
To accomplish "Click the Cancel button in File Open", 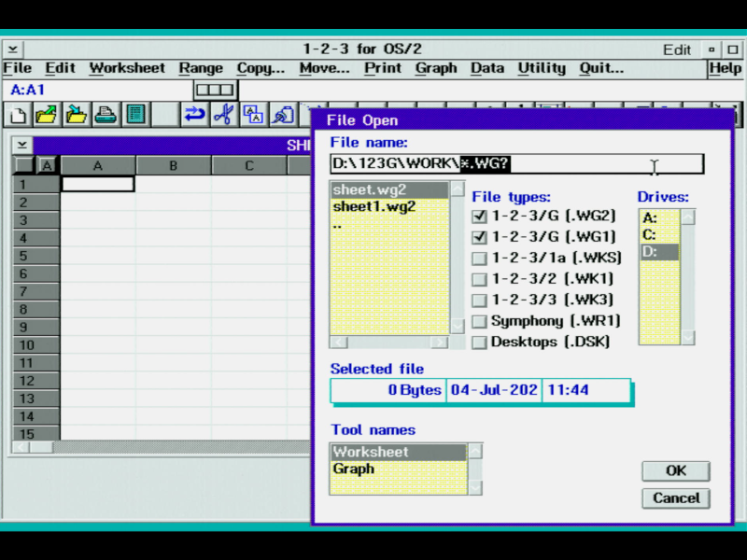I will [x=675, y=498].
